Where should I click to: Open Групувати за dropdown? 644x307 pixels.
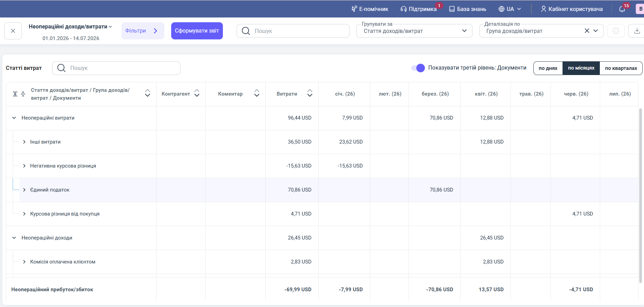414,31
